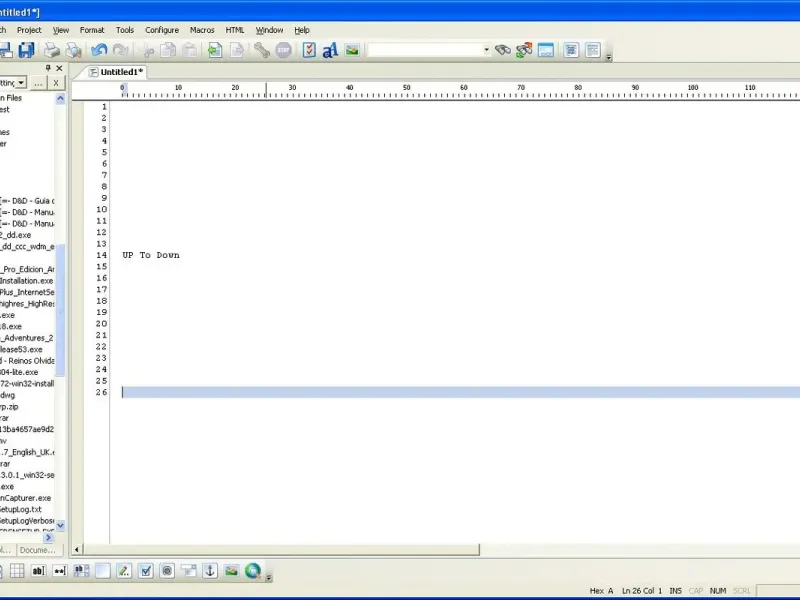This screenshot has height=600, width=800.
Task: Click the last document layout icon in top toolbar
Action: pyautogui.click(x=592, y=50)
